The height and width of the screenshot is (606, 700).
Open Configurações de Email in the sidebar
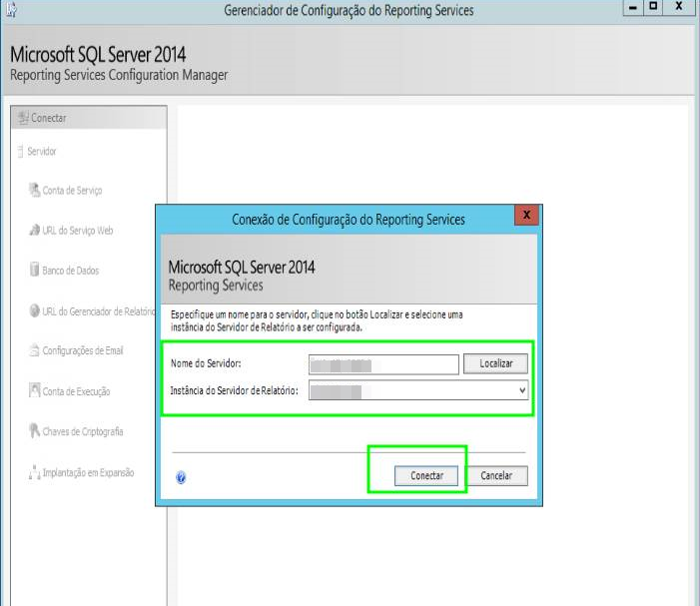point(83,350)
